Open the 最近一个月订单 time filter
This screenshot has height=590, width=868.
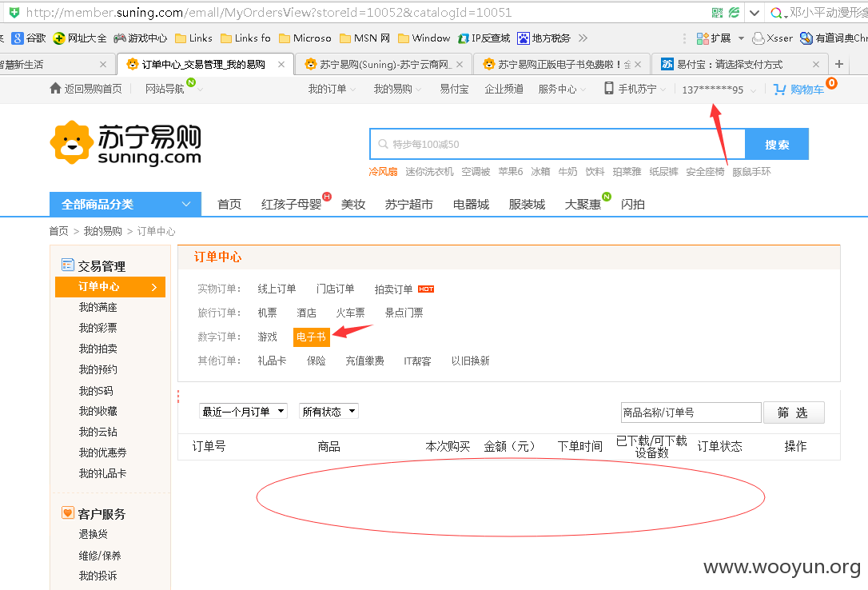point(243,411)
